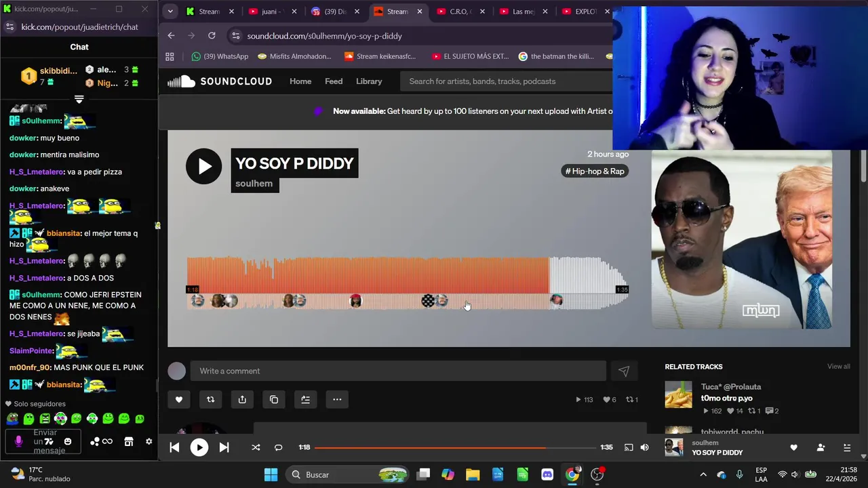Go to SoundCloud Home
This screenshot has height=488, width=868.
click(x=300, y=81)
